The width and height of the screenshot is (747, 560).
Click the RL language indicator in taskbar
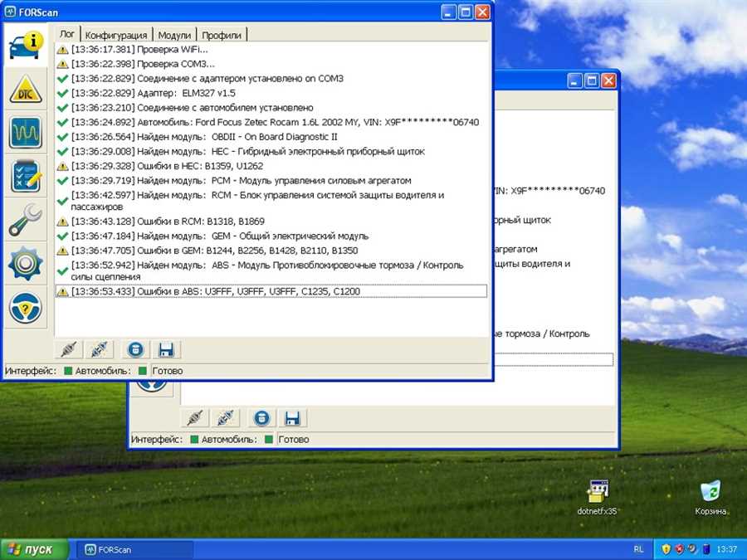coord(638,549)
